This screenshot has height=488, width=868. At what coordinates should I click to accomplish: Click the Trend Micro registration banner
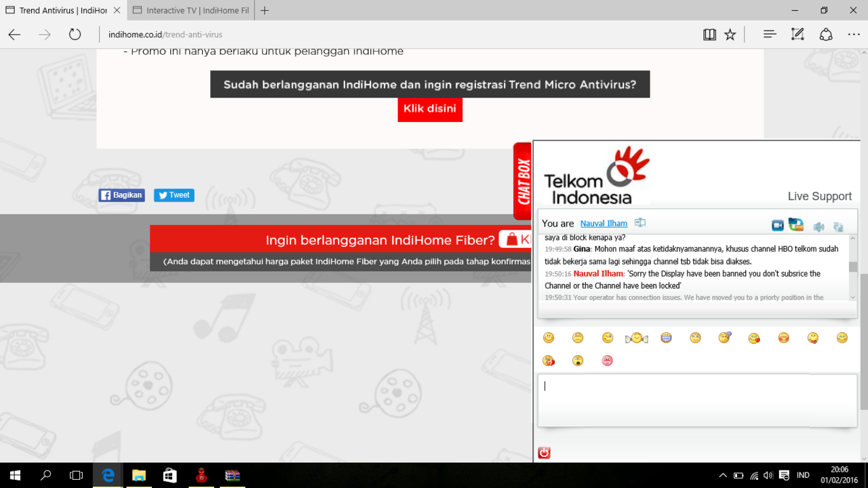click(430, 85)
